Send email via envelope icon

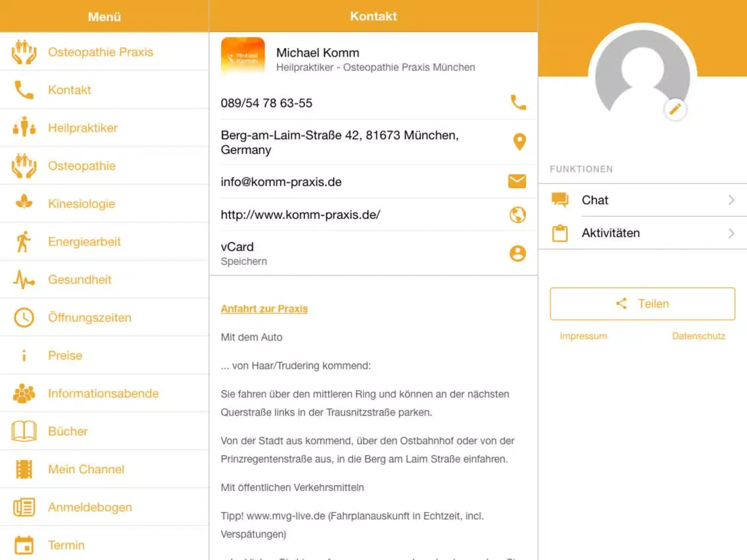[517, 181]
